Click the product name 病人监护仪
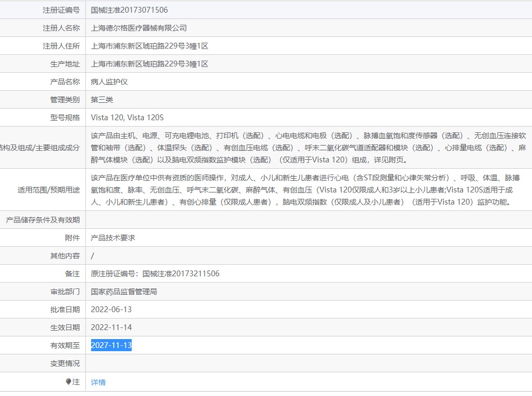 click(110, 82)
